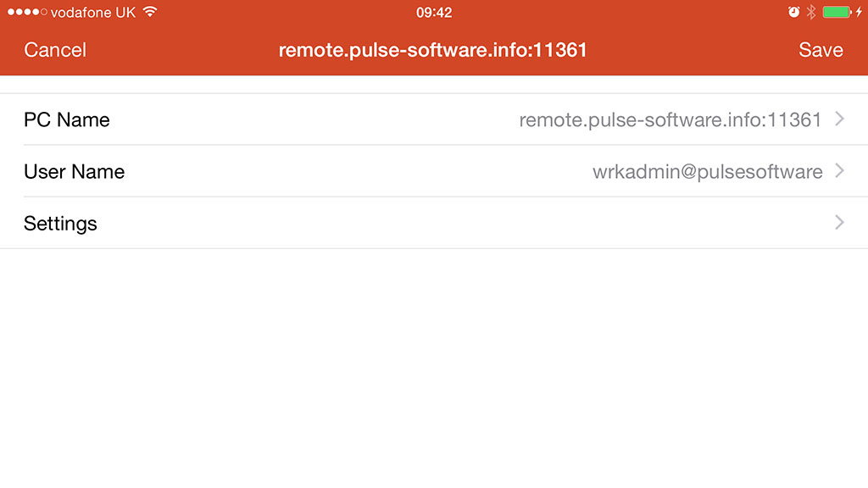Click the PC Name value remote.pulse-software.info:11361
Image resolution: width=868 pixels, height=488 pixels.
(x=670, y=119)
